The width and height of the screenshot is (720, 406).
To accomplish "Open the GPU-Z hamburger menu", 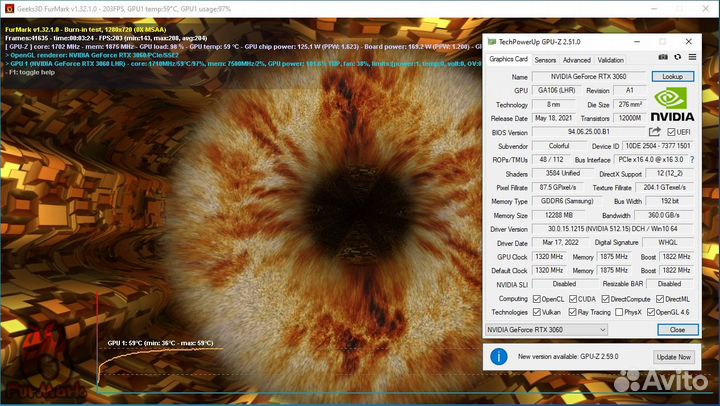I will [692, 57].
